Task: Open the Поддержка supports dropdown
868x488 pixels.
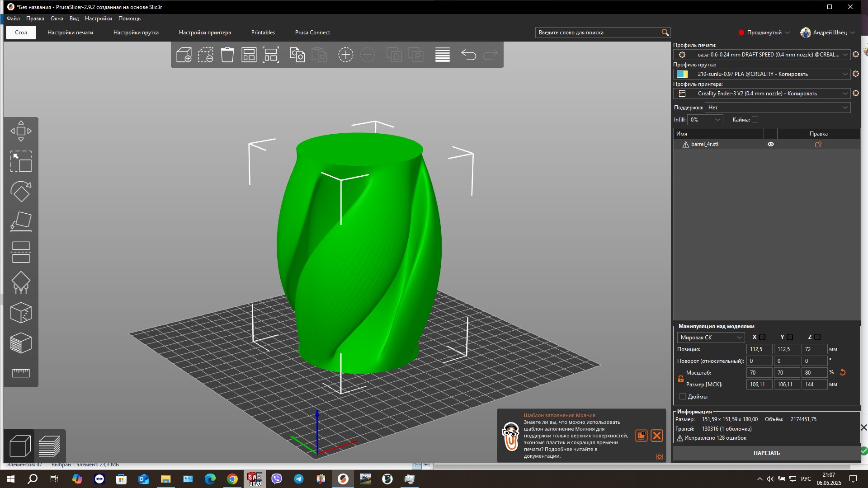Action: (x=778, y=108)
